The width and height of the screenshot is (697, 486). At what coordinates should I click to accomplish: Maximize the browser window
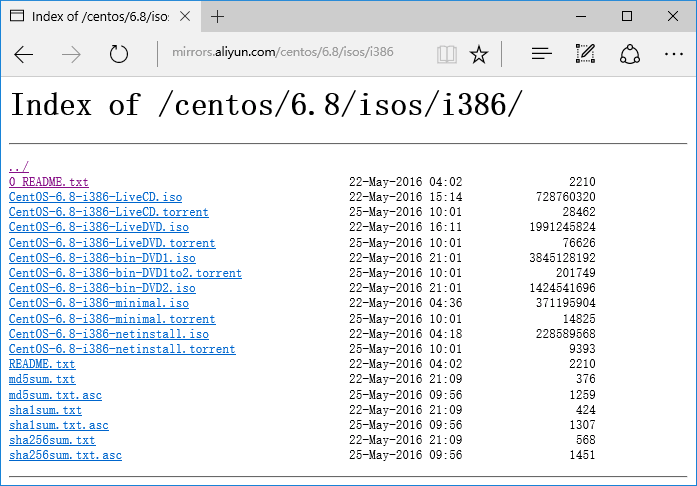click(x=627, y=16)
